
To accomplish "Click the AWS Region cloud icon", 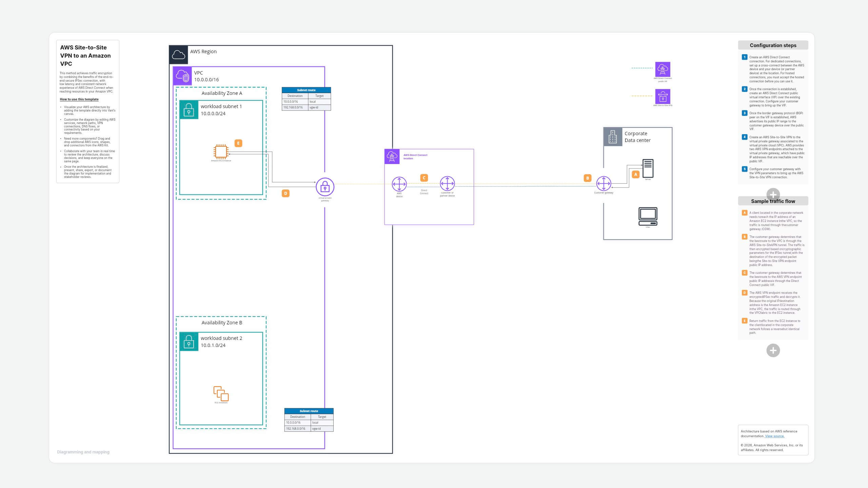I will coord(178,55).
